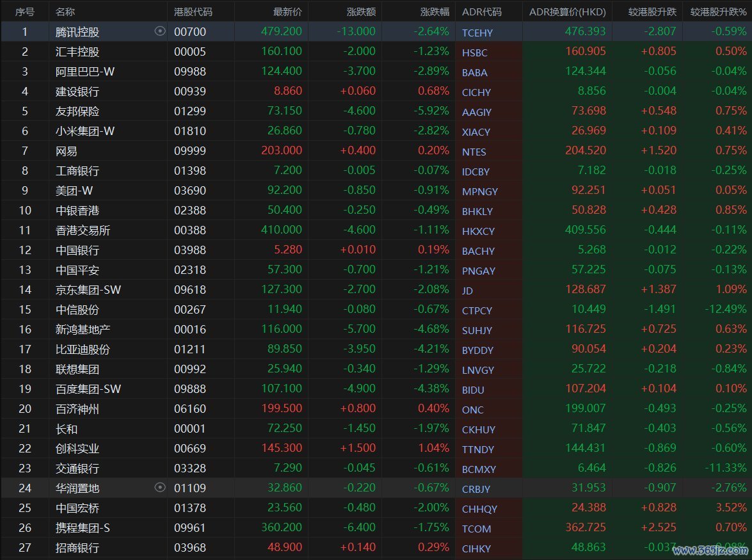Click the circle icon beside 华润置地
752x560 pixels.
pyautogui.click(x=160, y=488)
